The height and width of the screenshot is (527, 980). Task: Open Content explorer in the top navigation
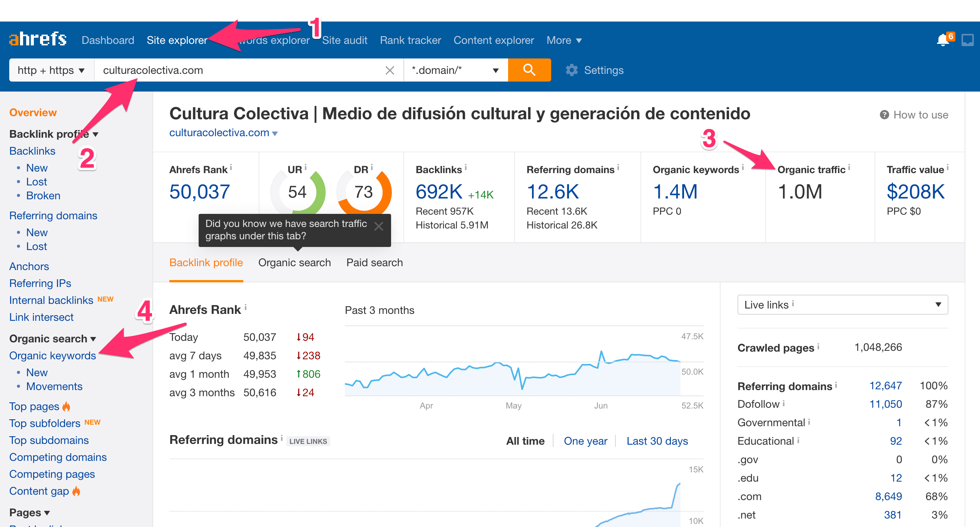click(x=494, y=40)
